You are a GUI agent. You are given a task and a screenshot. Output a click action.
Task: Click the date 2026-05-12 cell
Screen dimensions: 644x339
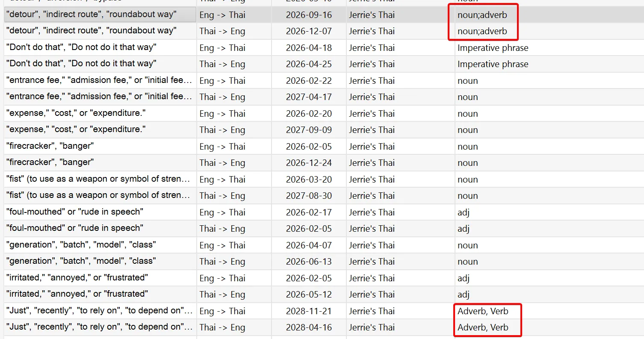tap(309, 295)
